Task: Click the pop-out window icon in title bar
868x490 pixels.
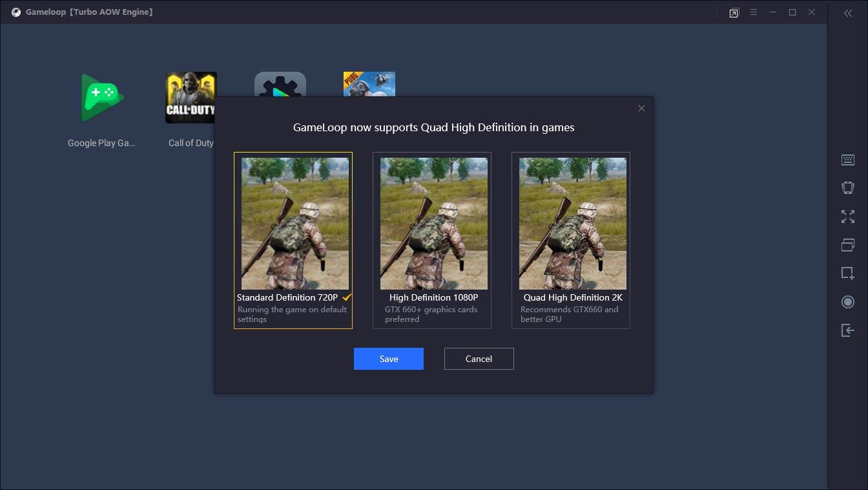Action: 734,13
